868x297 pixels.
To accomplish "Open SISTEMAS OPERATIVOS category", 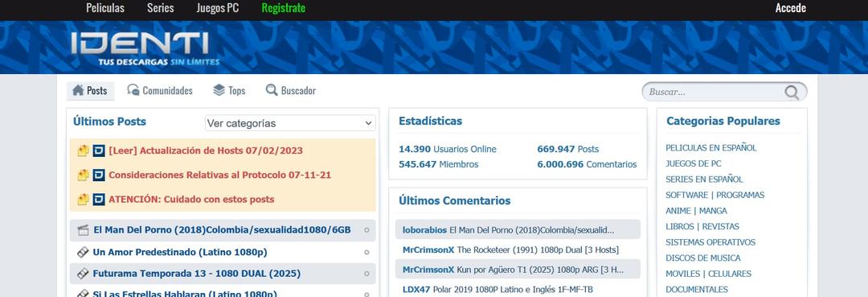I will (710, 242).
